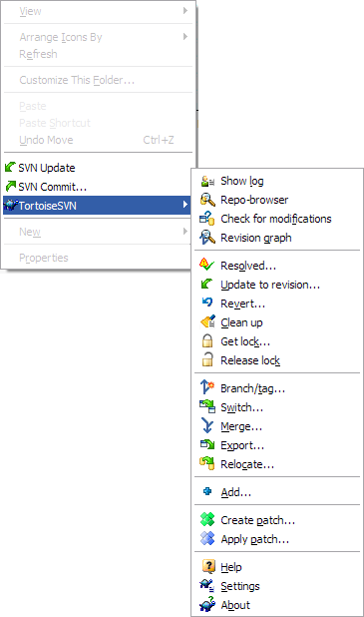Click the Branch/tag icon

[206, 387]
